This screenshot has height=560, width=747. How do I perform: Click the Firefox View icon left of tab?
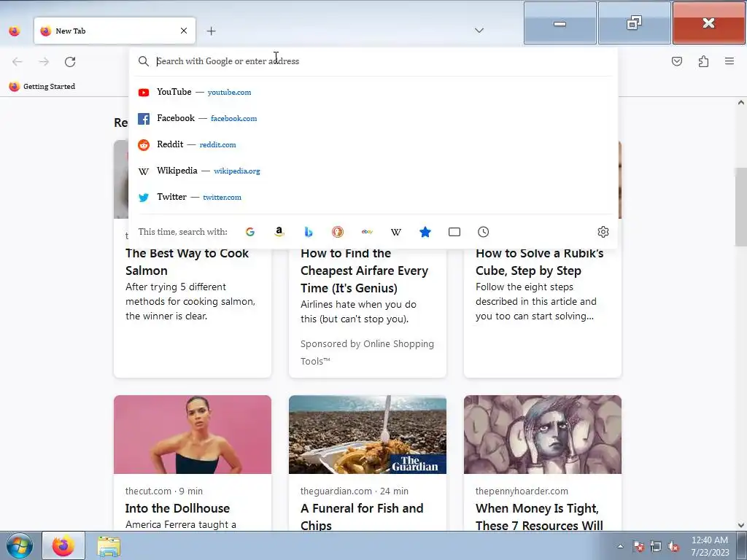(15, 31)
